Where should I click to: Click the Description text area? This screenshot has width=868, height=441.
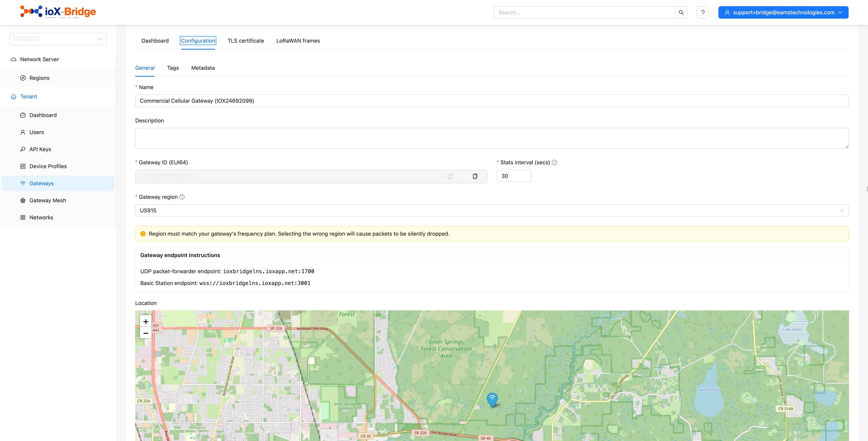click(x=492, y=138)
